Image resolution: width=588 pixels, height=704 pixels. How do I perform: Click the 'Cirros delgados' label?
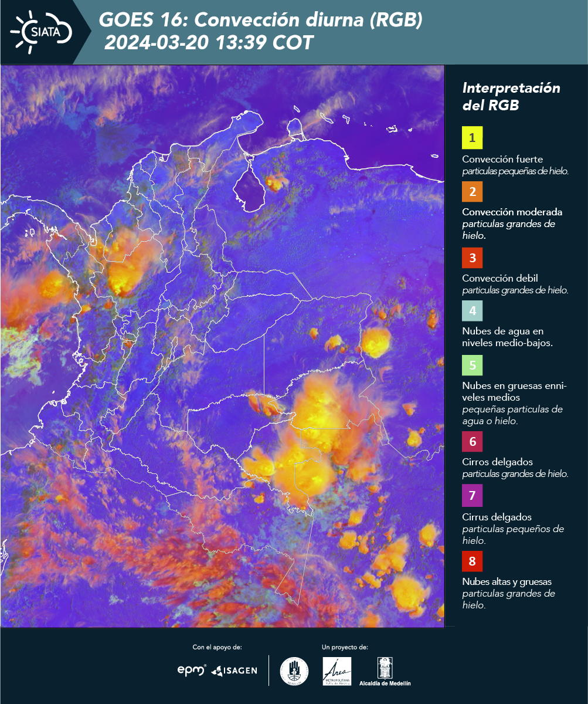(497, 462)
